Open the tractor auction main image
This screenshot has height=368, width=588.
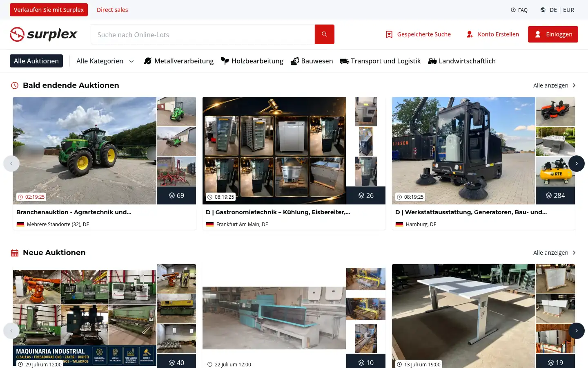pyautogui.click(x=85, y=150)
